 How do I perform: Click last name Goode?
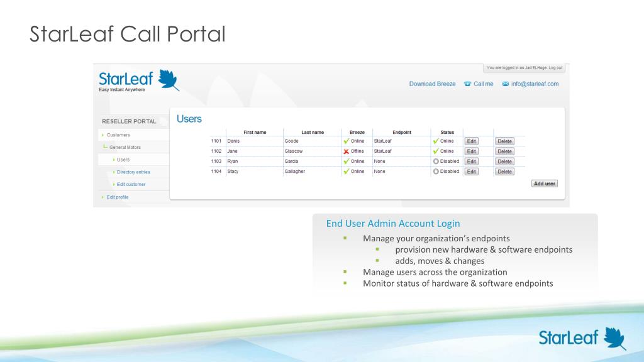pos(292,141)
